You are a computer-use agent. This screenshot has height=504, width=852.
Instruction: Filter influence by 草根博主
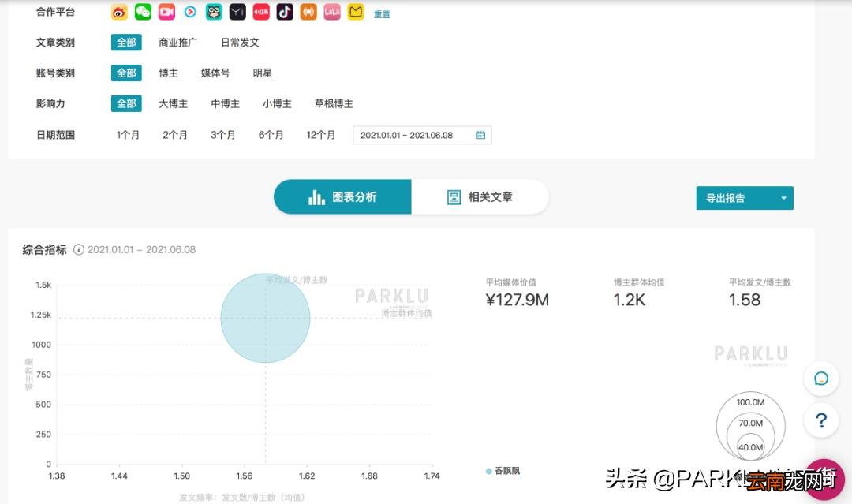pyautogui.click(x=334, y=103)
